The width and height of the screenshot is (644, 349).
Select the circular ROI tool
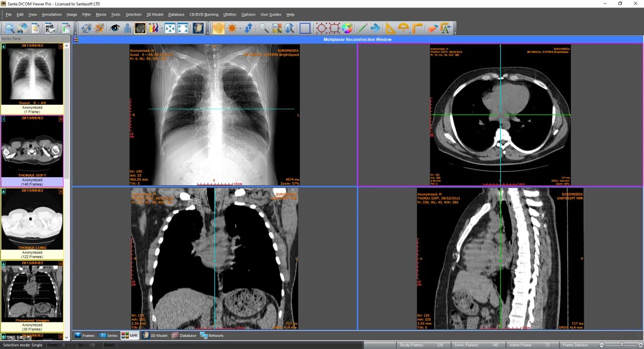coord(321,28)
